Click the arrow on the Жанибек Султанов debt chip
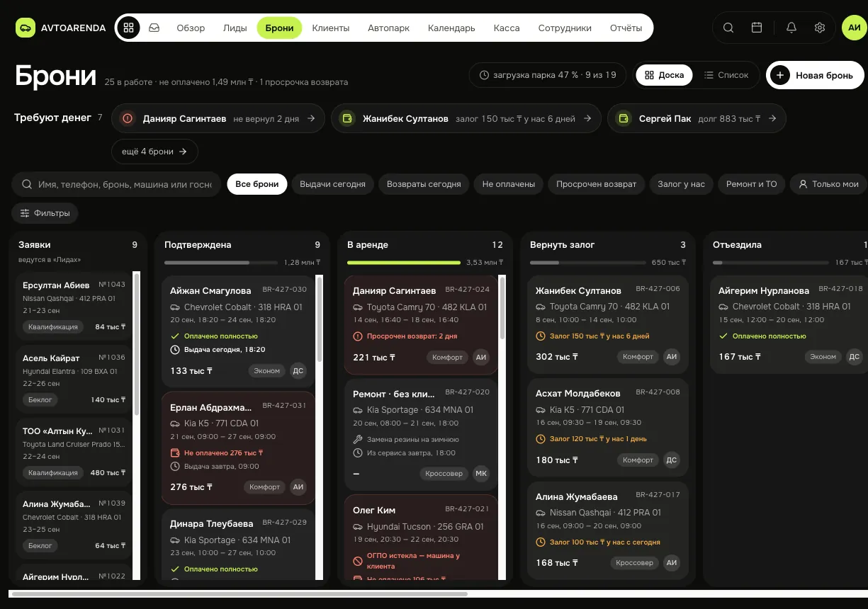The height and width of the screenshot is (609, 868). click(x=587, y=119)
